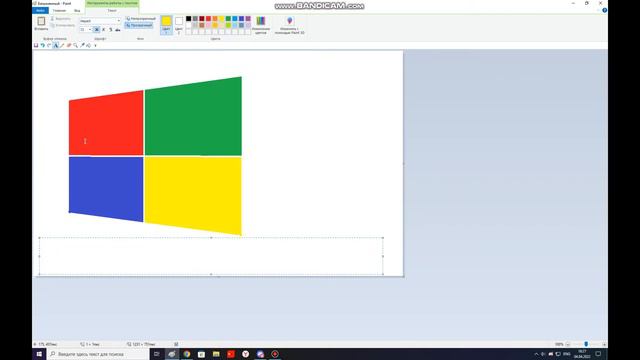
Task: Click the Cut command in clipboard group
Action: pos(60,19)
